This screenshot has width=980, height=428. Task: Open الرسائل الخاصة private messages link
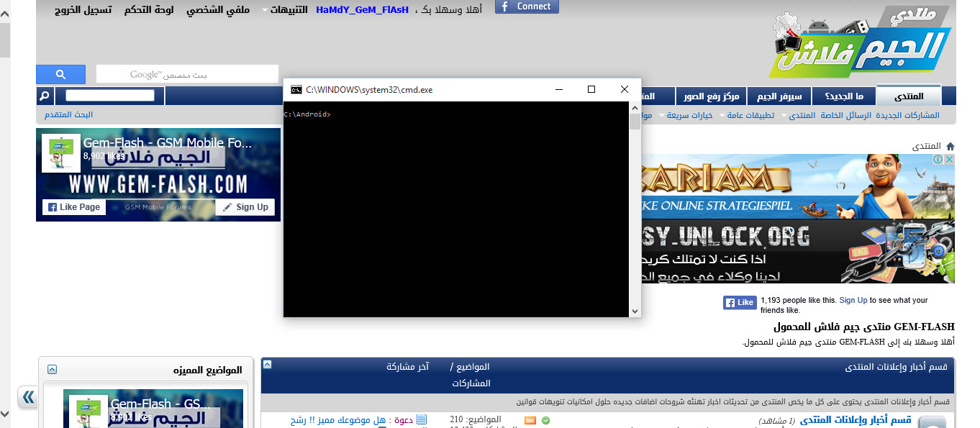coord(846,115)
